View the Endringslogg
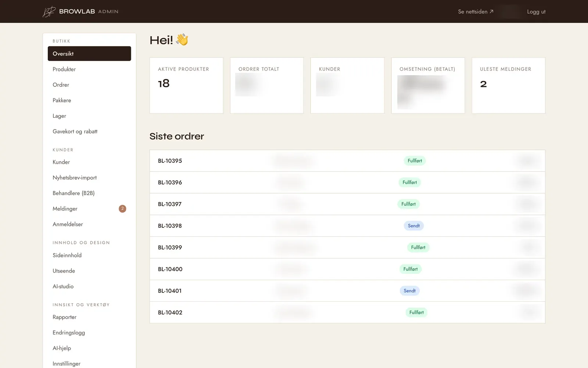Image resolution: width=588 pixels, height=368 pixels. (89, 333)
